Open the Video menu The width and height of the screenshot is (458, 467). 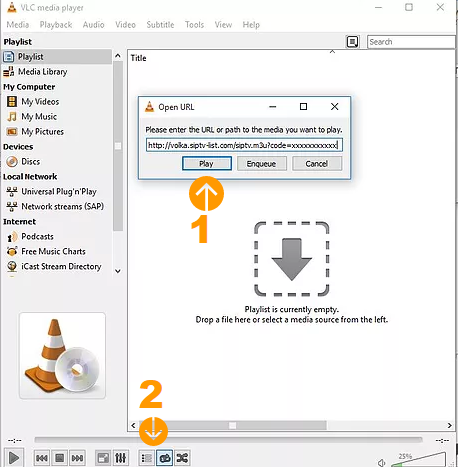pos(125,25)
